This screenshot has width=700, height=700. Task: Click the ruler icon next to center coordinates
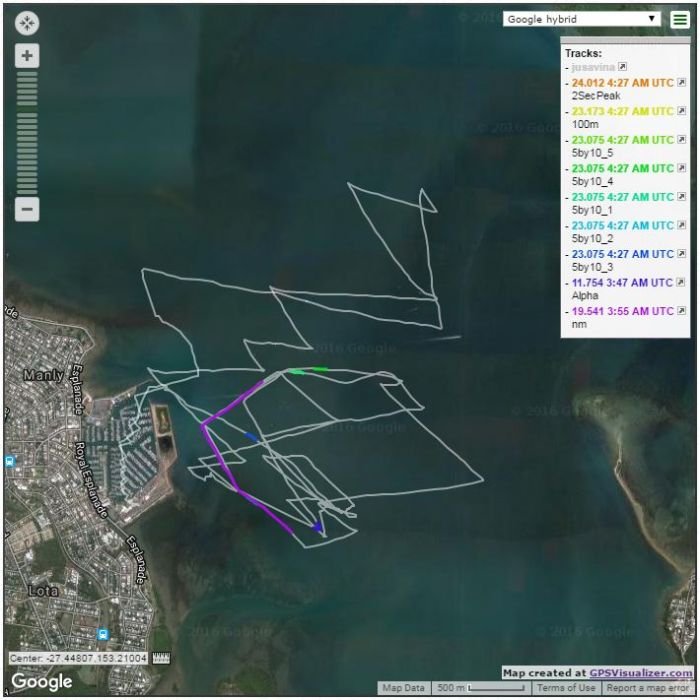[x=161, y=658]
